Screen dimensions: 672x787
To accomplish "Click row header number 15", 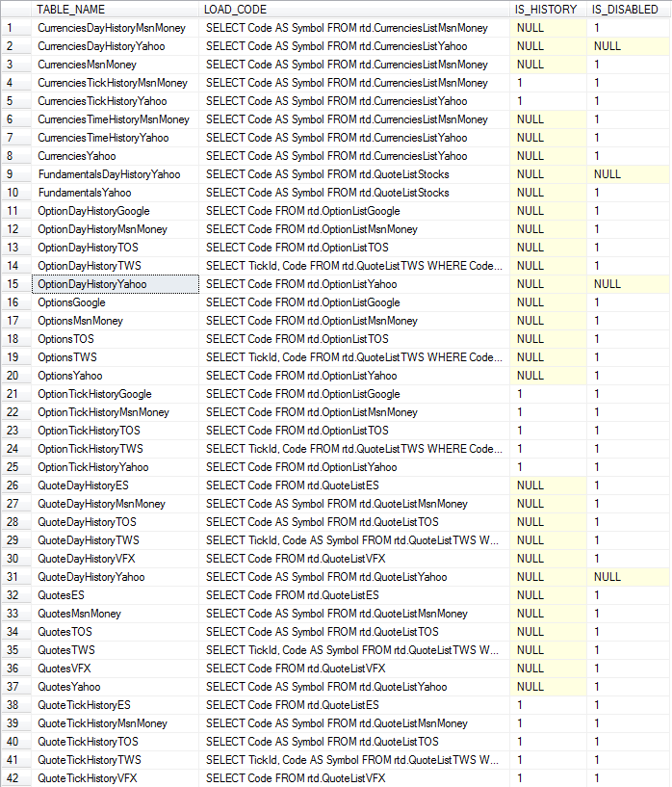I will point(16,284).
